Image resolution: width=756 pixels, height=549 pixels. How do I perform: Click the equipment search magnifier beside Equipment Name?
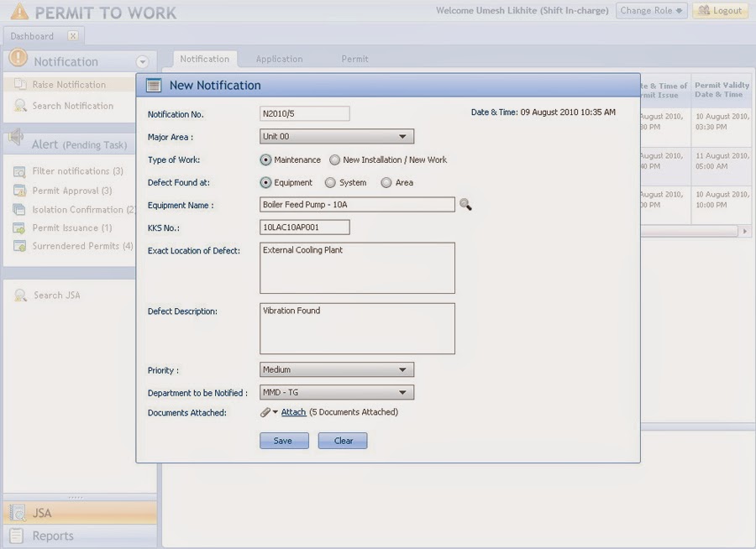pos(465,204)
